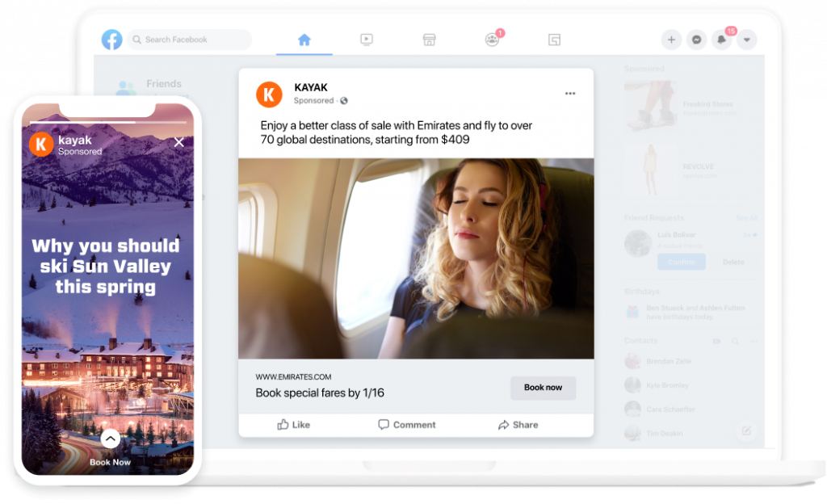This screenshot has height=504, width=827.
Task: Close the kayak story on phone
Action: click(x=179, y=143)
